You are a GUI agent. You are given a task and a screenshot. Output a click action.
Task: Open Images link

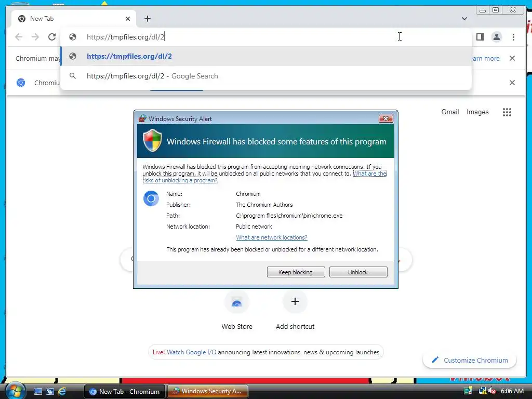(x=477, y=112)
